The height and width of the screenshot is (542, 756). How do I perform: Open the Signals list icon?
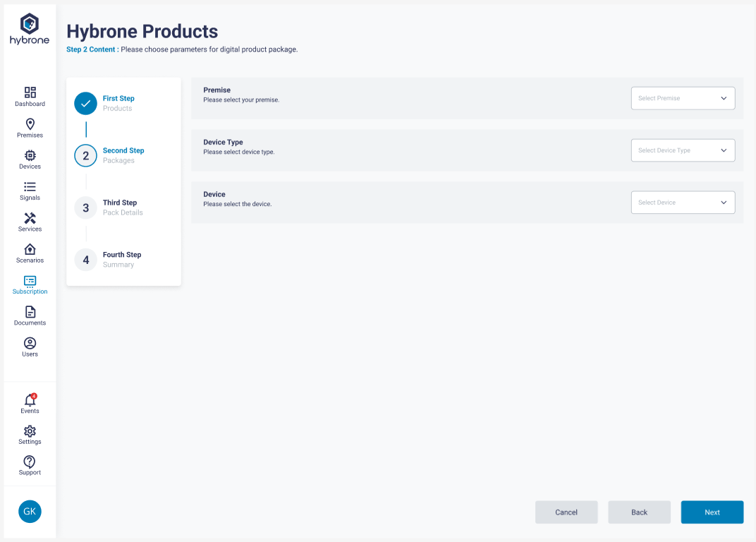[30, 187]
